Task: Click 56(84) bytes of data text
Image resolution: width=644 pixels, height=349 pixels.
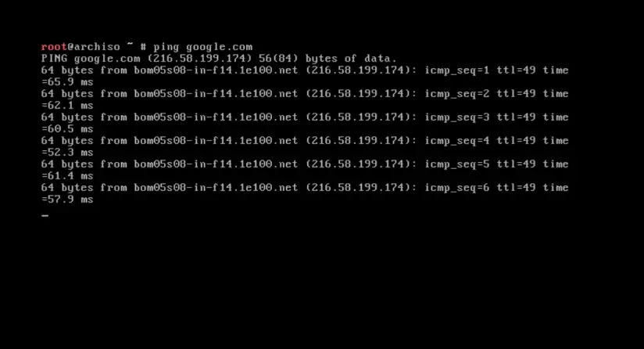Action: 327,59
